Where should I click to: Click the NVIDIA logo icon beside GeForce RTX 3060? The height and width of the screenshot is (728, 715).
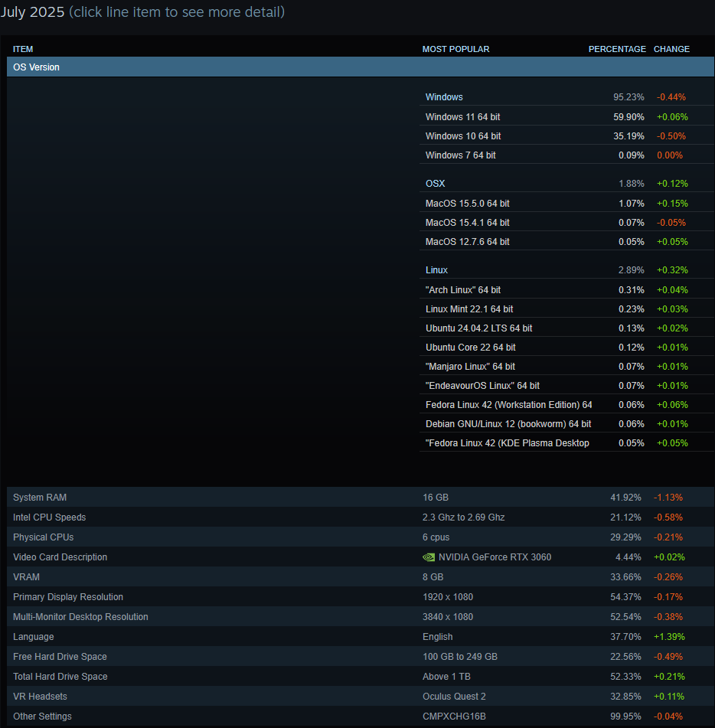coord(429,557)
